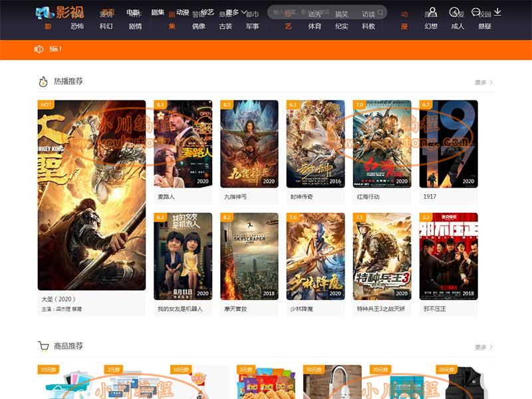Click the 8.3 rating badge on 麦路人
The height and width of the screenshot is (399, 532).
[160, 104]
